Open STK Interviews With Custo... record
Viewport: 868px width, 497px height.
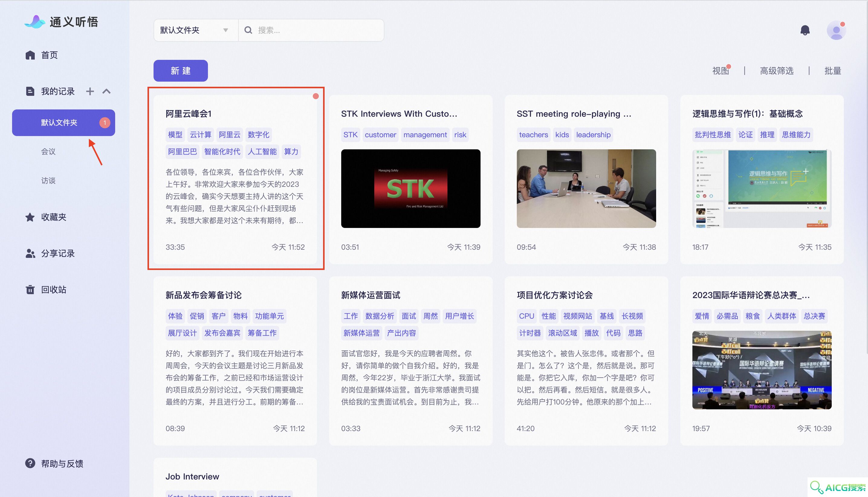click(399, 114)
